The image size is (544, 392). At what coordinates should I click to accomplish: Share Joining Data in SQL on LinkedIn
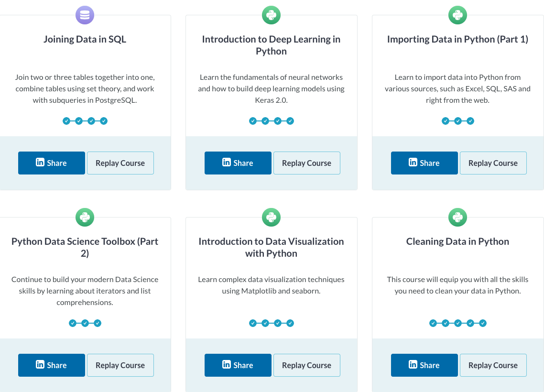pos(51,163)
